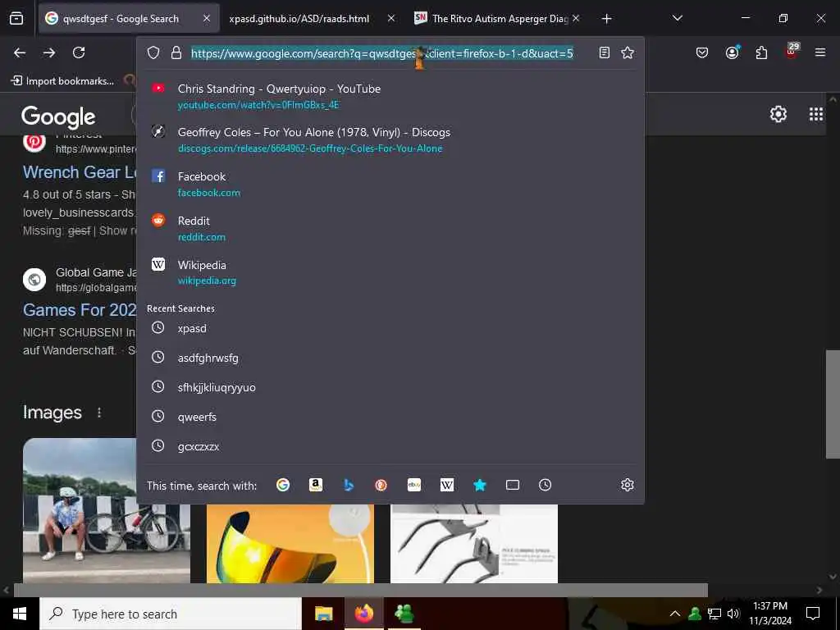Screen dimensions: 840x630
Task: Search this time with Bing
Action: pos(348,485)
